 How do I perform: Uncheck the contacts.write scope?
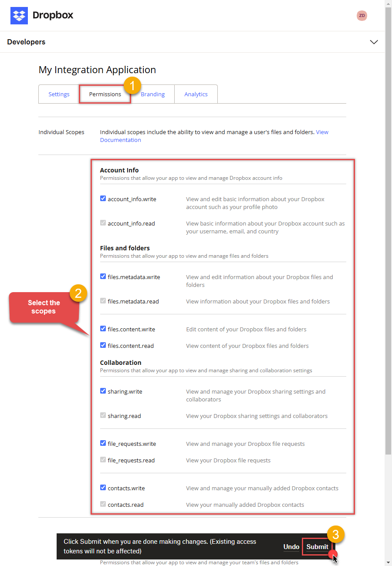coord(103,488)
